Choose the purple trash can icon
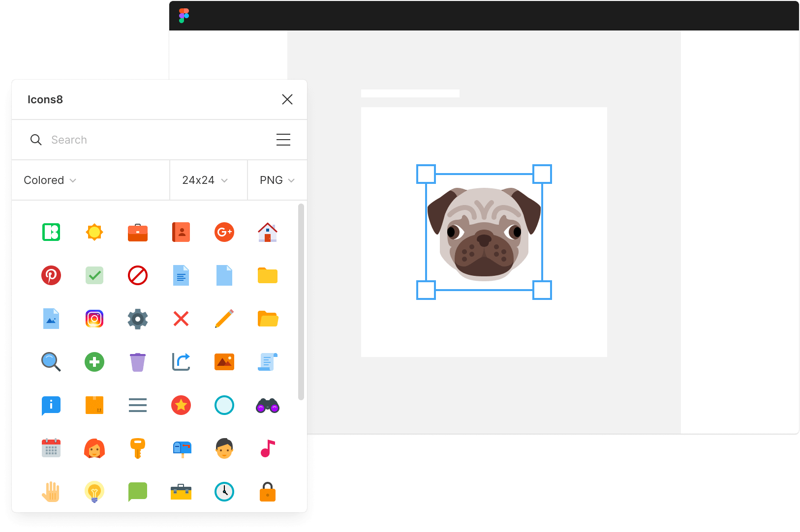This screenshot has height=532, width=800. (138, 362)
